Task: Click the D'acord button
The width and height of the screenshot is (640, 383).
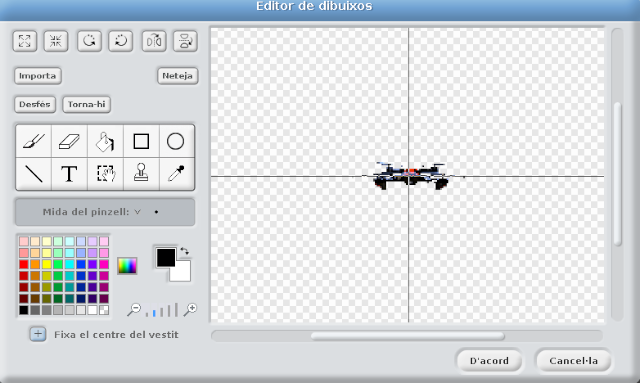Action: tap(489, 361)
